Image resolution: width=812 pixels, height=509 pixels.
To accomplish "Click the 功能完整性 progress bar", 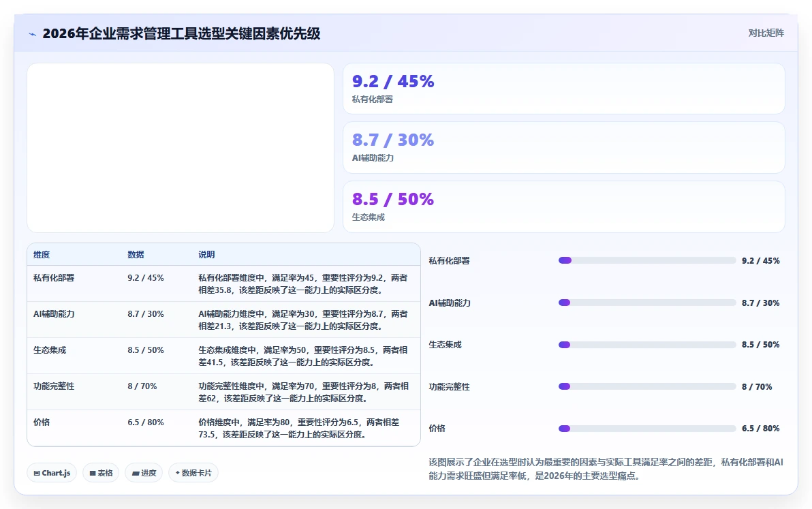I will pos(647,386).
